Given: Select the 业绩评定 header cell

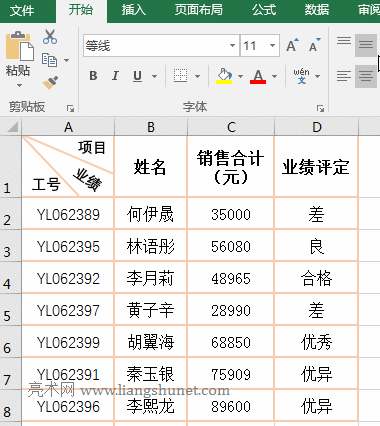Looking at the screenshot, I should [316, 166].
